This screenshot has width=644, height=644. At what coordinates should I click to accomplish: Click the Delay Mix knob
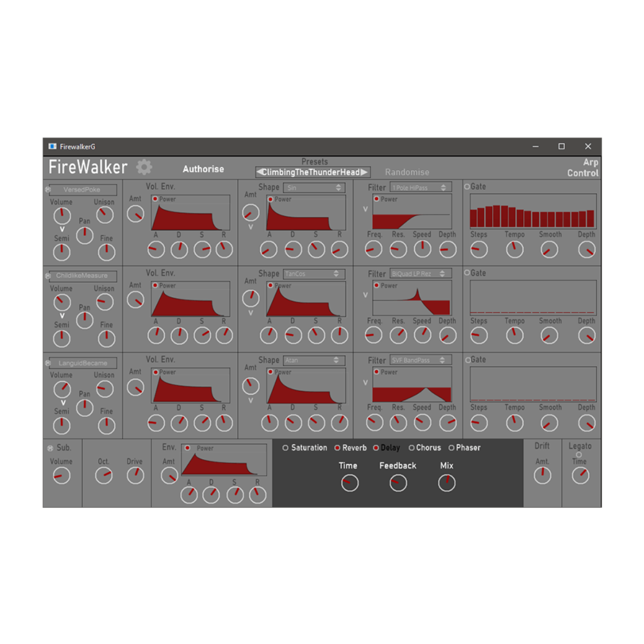(x=447, y=483)
